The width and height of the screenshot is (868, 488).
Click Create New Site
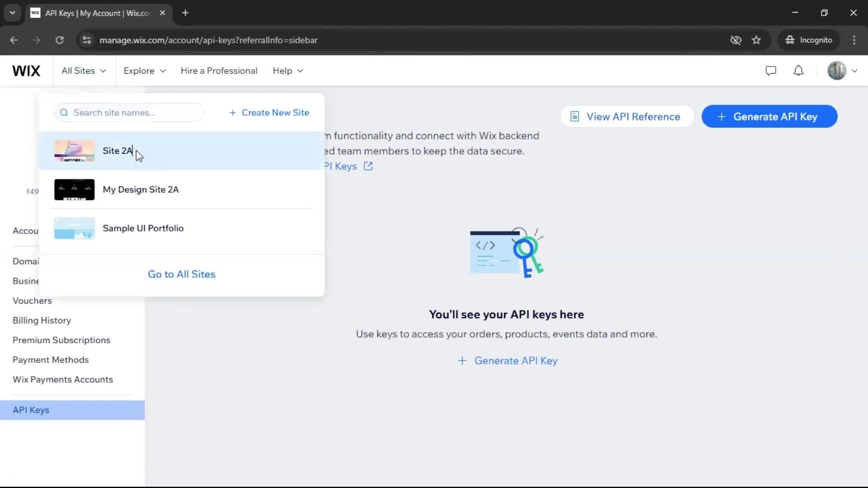[x=269, y=113]
